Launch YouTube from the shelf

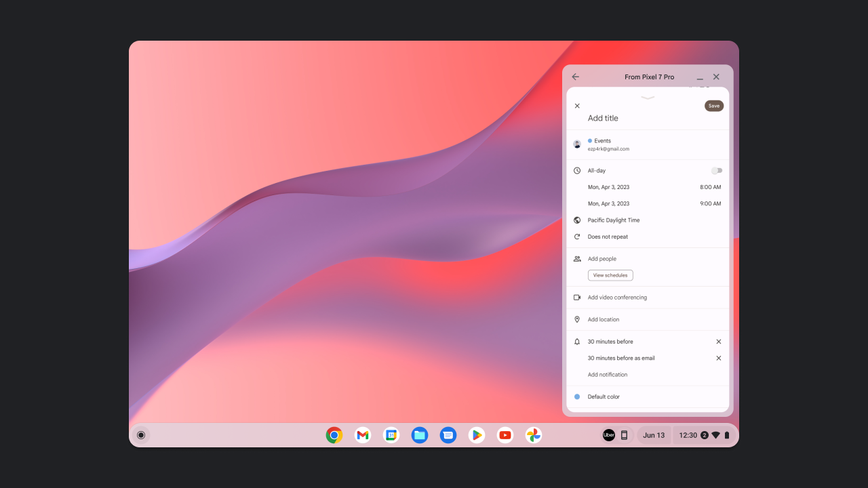(x=505, y=435)
